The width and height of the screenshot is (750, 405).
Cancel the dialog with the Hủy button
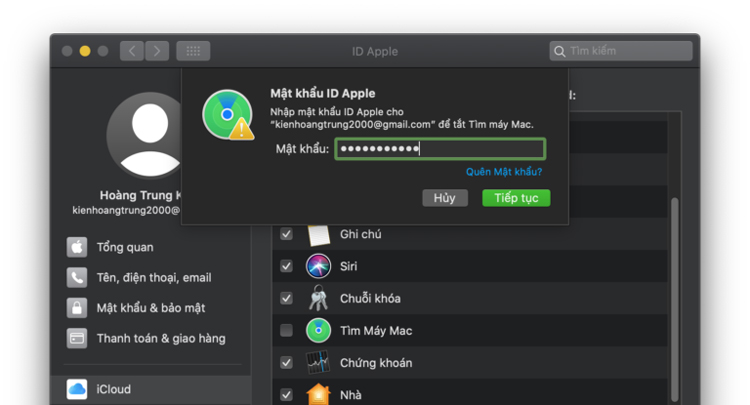click(445, 198)
